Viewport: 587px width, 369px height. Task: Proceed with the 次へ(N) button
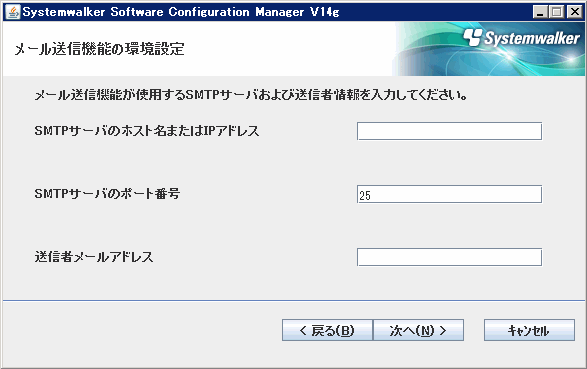(x=419, y=330)
